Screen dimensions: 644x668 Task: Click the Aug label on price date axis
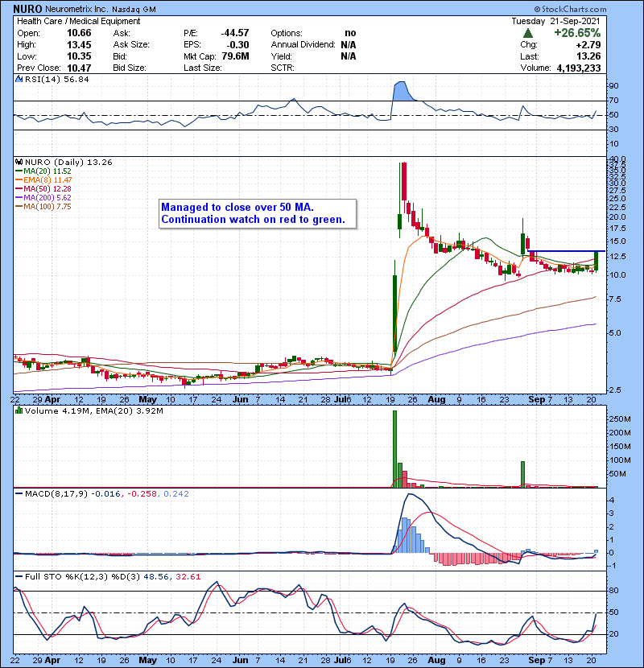436,400
